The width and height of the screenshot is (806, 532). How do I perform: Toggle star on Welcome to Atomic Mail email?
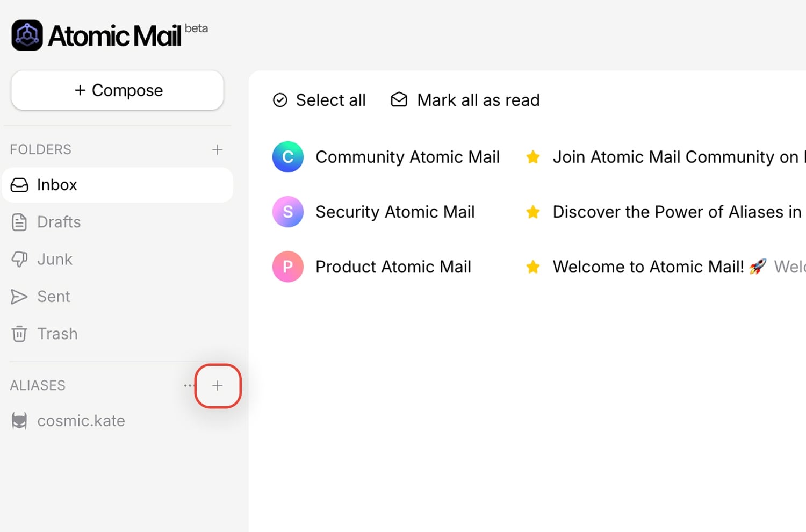pyautogui.click(x=533, y=267)
